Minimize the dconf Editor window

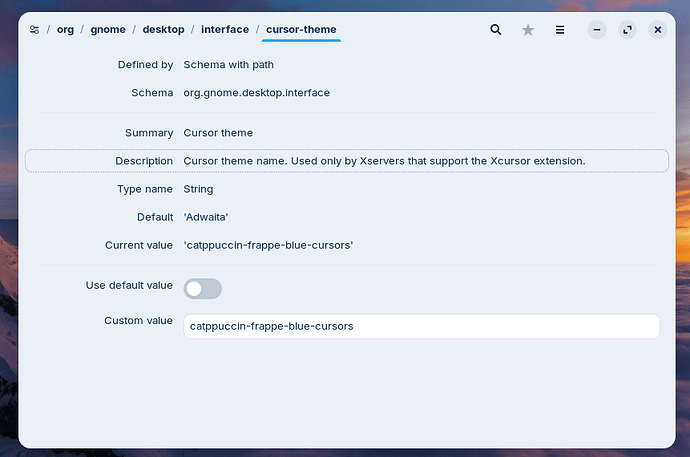596,30
